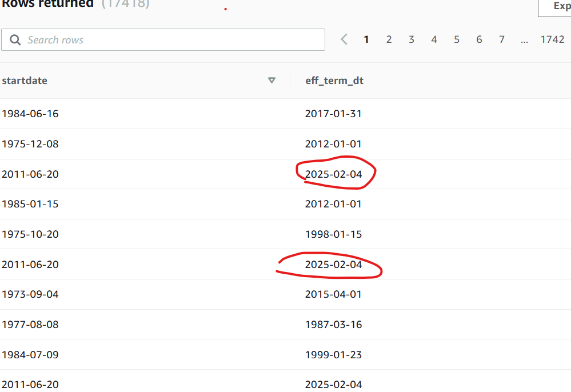Select results page 7
This screenshot has width=571, height=392.
[x=502, y=39]
